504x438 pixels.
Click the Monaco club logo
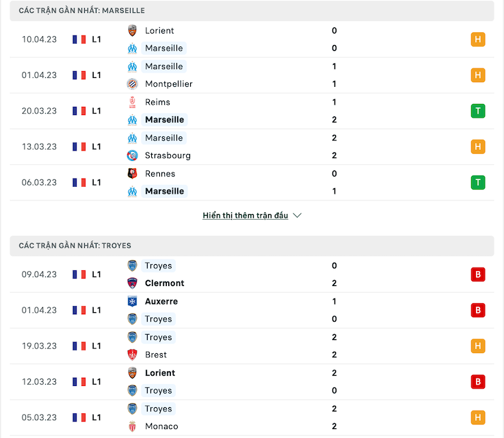132,426
